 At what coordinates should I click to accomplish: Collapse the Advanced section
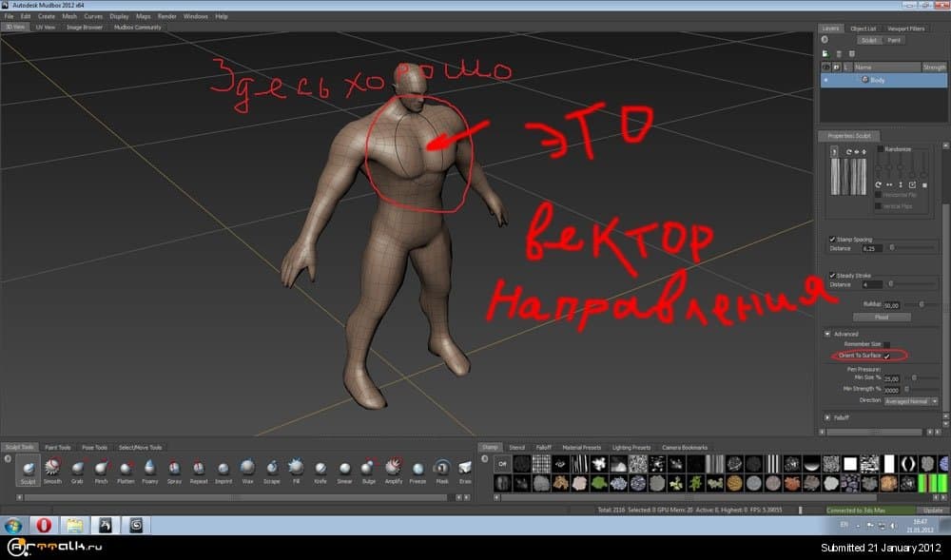point(825,333)
